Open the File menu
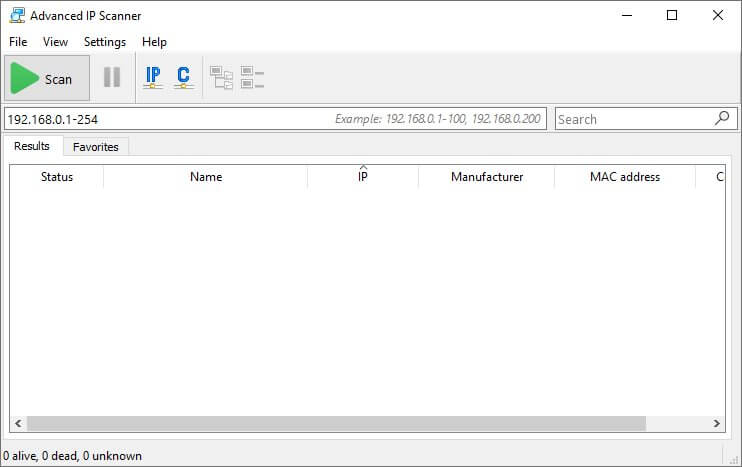This screenshot has width=742, height=467. pyautogui.click(x=18, y=42)
